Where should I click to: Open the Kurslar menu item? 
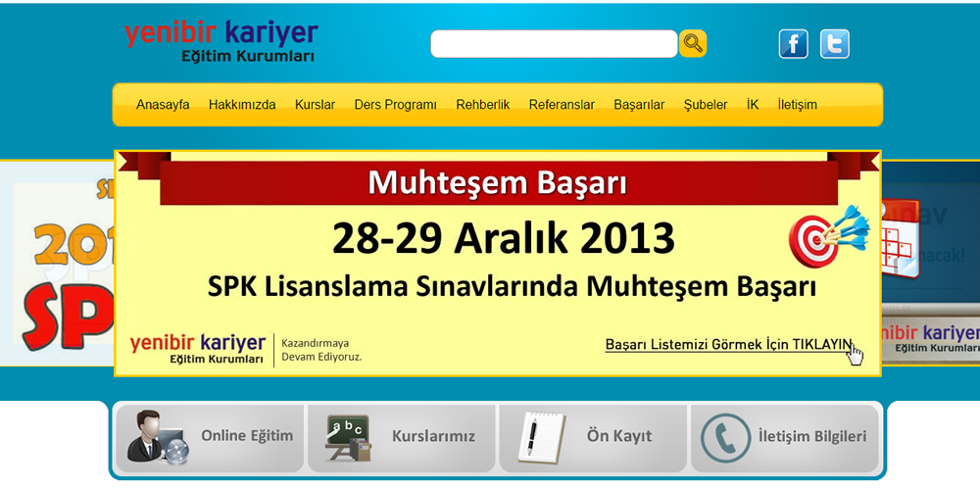tap(315, 105)
